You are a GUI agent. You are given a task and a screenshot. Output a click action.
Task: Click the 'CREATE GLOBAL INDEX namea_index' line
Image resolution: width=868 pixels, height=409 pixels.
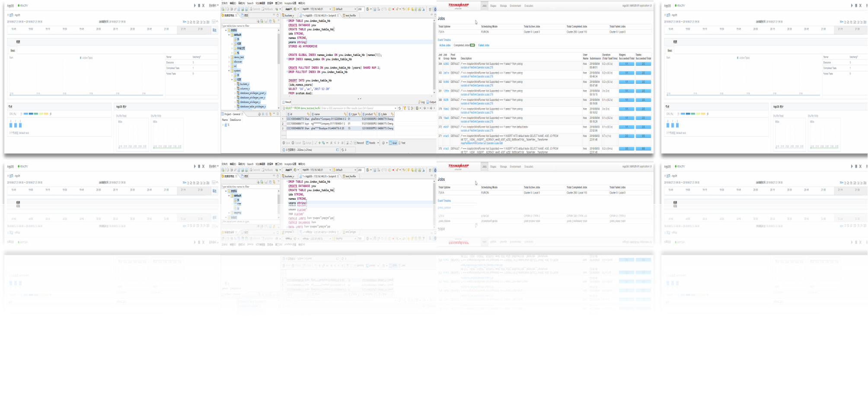click(335, 55)
